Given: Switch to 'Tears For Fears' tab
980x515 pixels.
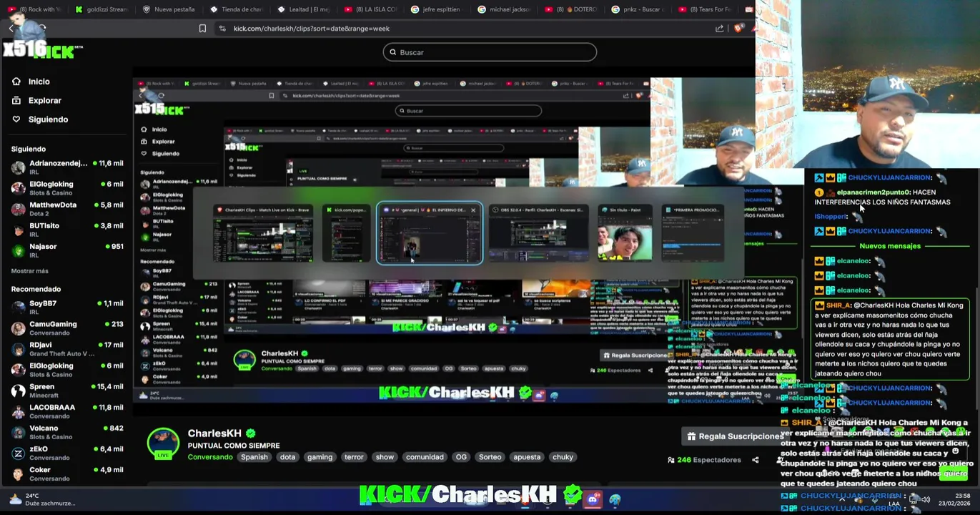Looking at the screenshot, I should tap(706, 9).
